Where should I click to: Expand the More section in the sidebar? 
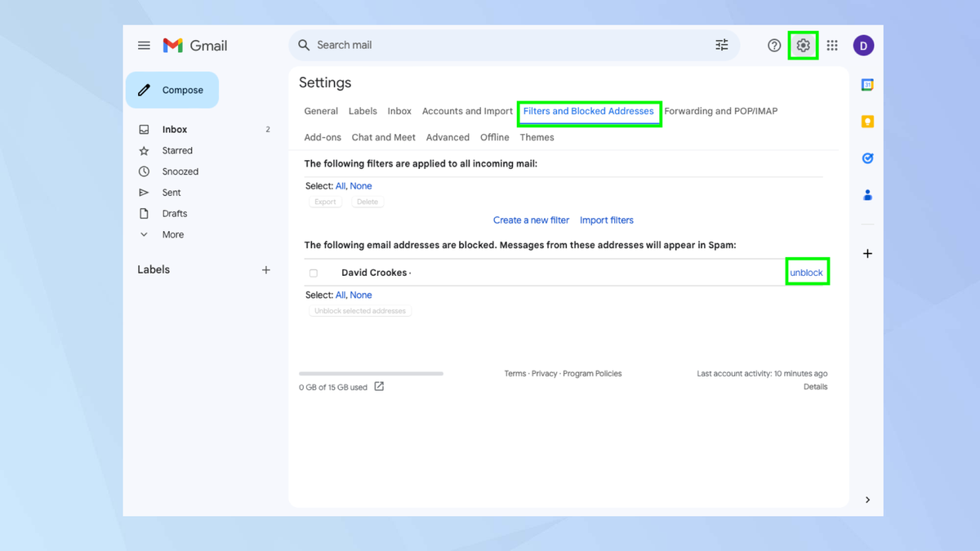coord(171,234)
